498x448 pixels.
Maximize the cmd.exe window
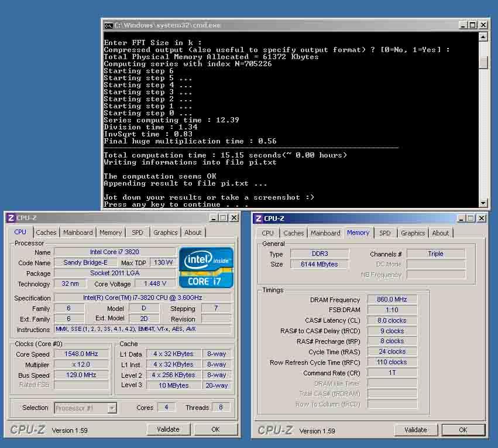pos(473,25)
